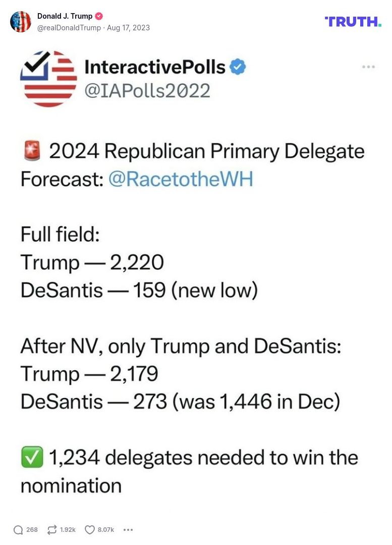Click the @IAPolls2022 handle

click(x=149, y=91)
